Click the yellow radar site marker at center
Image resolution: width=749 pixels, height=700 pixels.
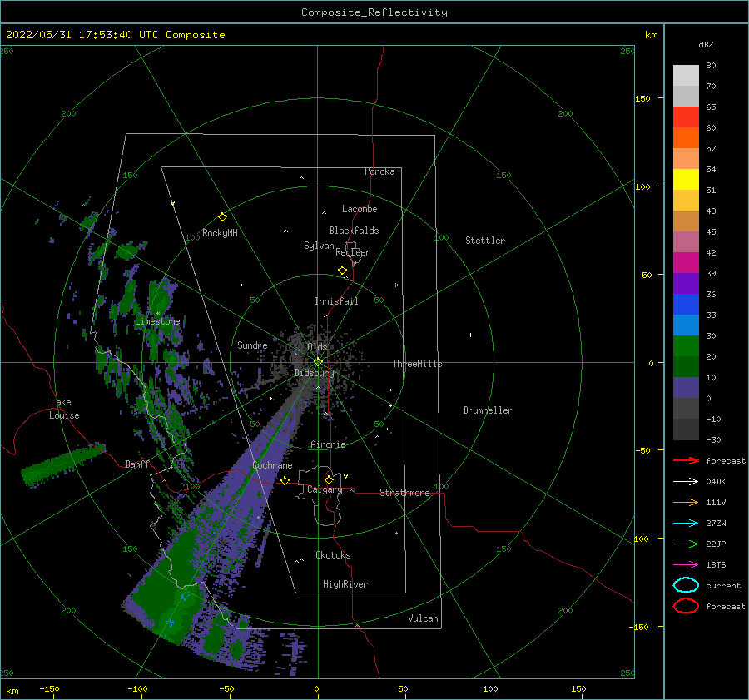tap(318, 362)
